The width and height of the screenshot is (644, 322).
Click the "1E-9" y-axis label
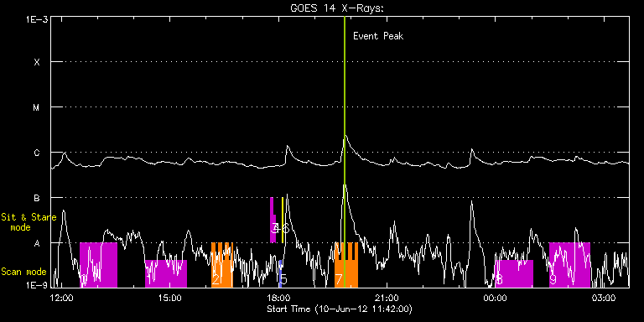37,284
